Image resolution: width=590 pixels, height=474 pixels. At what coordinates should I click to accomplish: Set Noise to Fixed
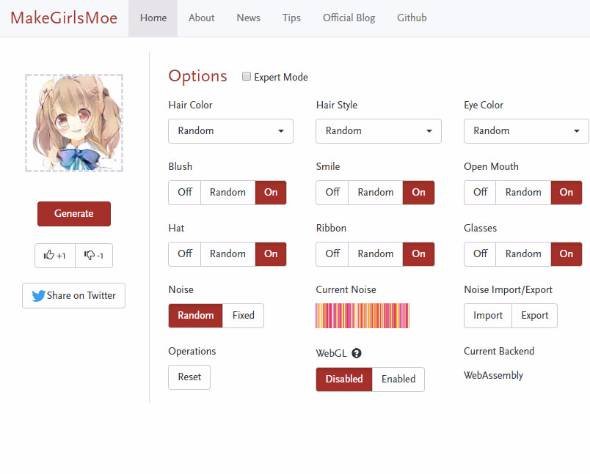coord(243,315)
